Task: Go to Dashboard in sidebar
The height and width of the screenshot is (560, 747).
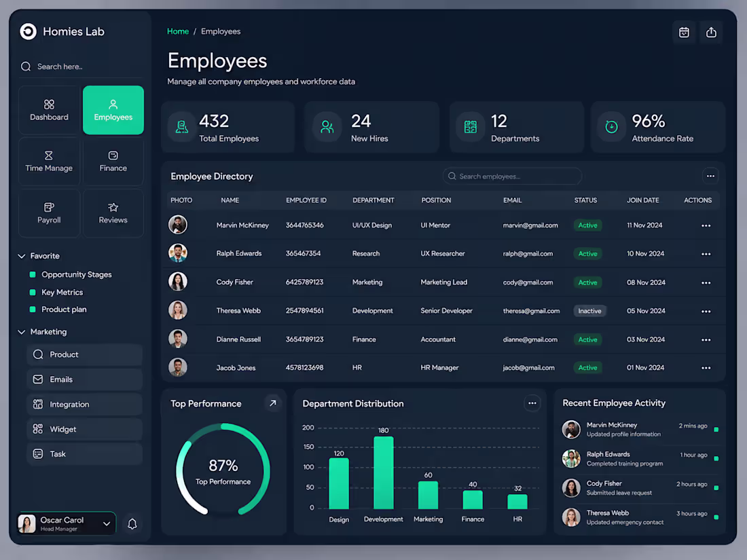Action: tap(49, 110)
